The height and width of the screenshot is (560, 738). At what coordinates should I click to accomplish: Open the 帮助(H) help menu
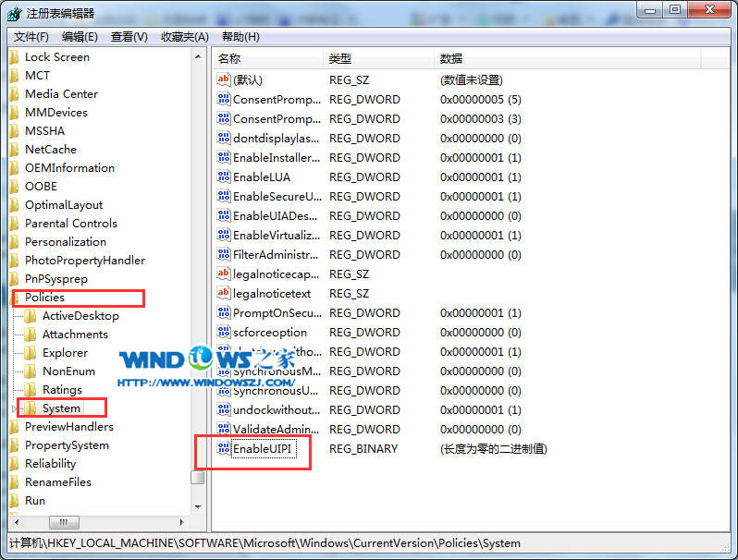(240, 37)
